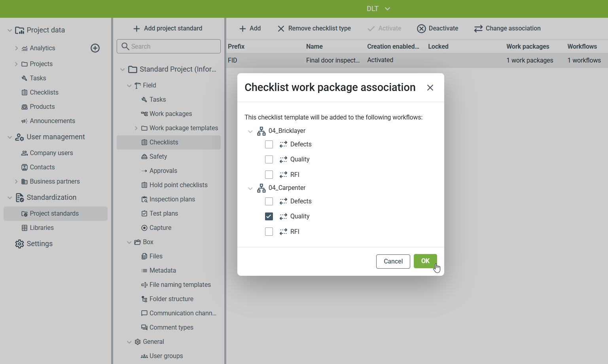Collapse the 04_Bricklayer workflow node

[x=250, y=131]
